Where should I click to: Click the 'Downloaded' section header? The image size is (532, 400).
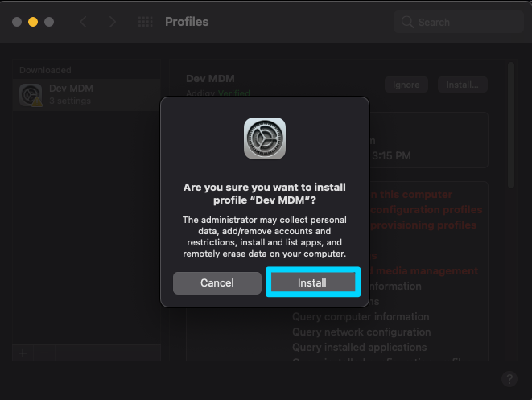45,70
